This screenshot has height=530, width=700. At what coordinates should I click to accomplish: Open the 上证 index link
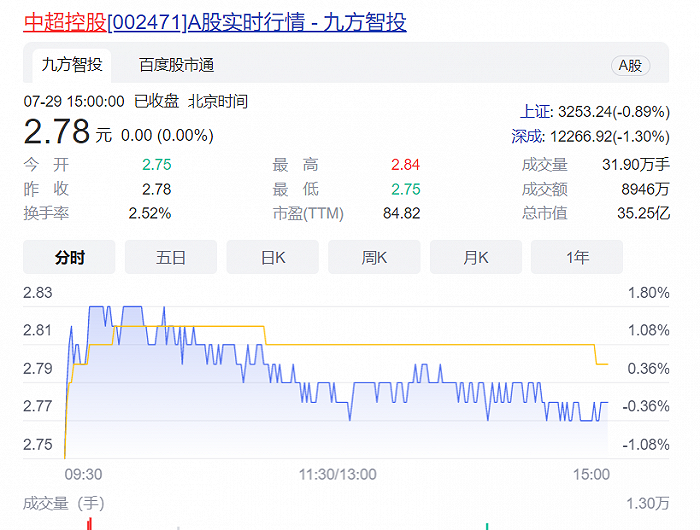[535, 112]
